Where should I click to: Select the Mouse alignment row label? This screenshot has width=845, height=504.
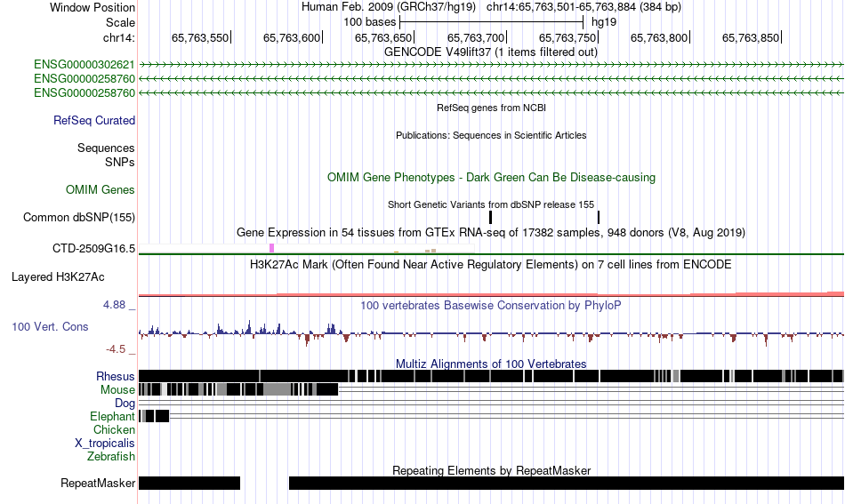coord(117,390)
